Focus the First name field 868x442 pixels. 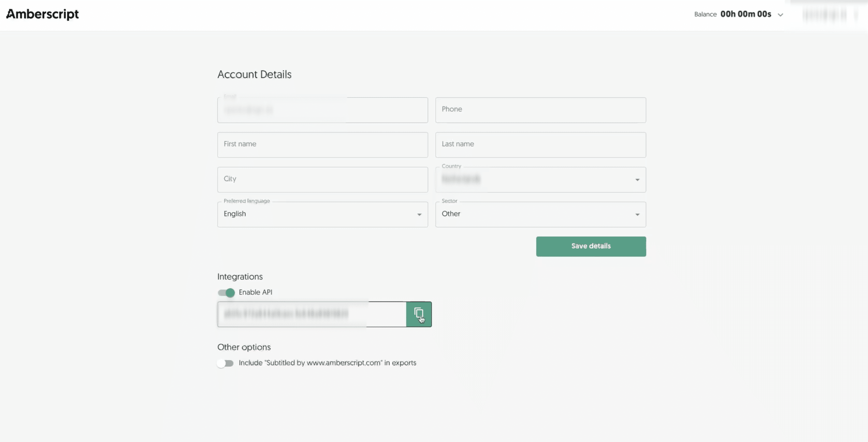(322, 145)
